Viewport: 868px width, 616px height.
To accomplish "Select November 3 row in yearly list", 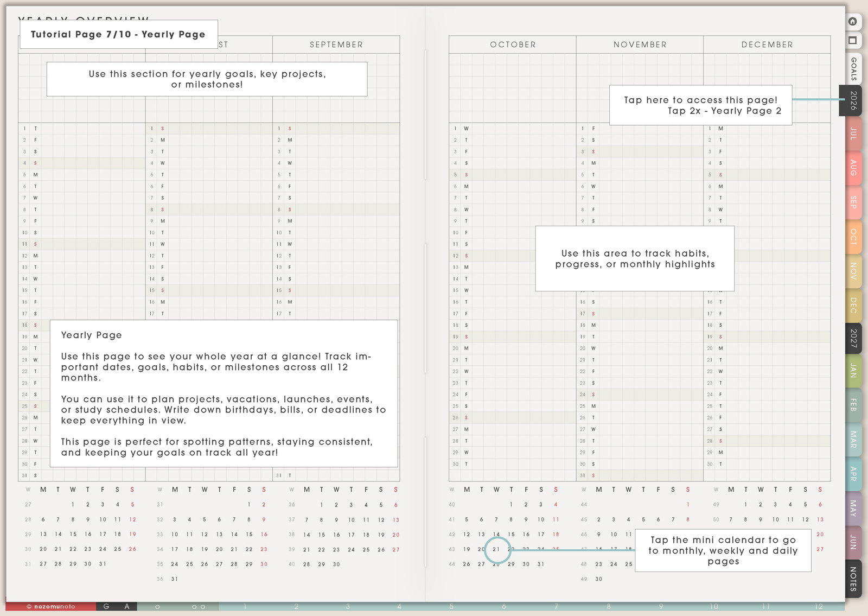I will click(640, 151).
